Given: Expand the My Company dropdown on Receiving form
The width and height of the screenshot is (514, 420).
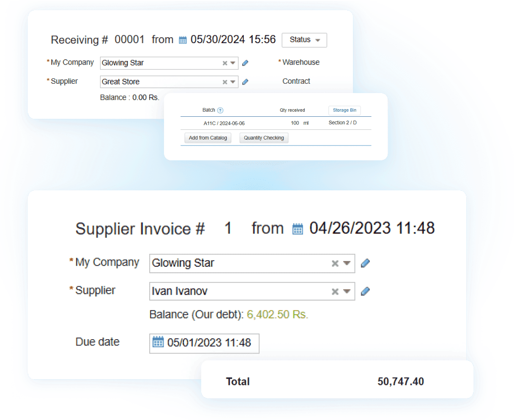Looking at the screenshot, I should [x=233, y=63].
